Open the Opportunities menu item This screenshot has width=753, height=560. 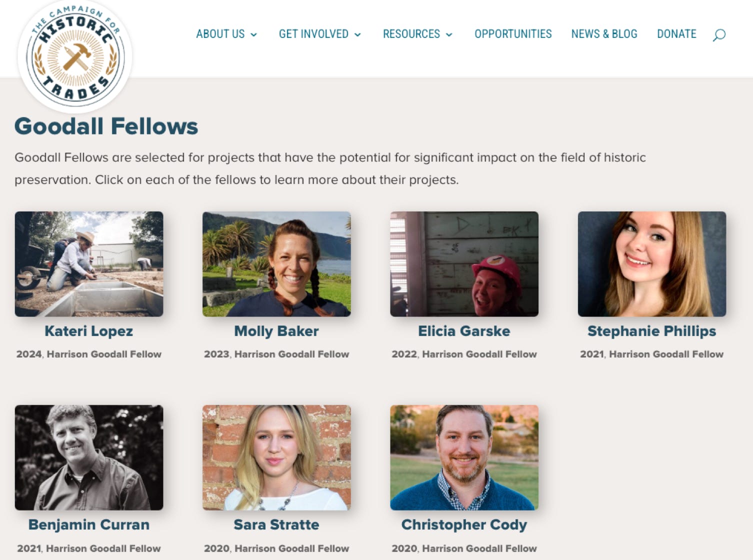(513, 34)
